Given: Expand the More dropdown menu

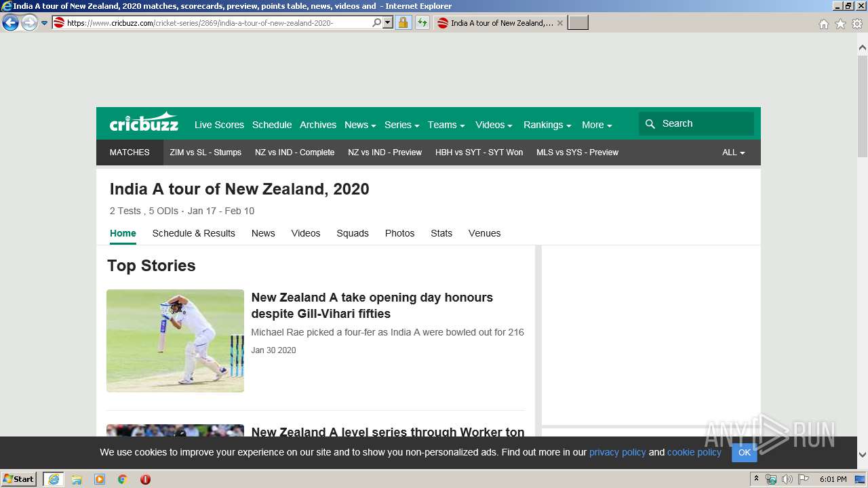Looking at the screenshot, I should 597,125.
